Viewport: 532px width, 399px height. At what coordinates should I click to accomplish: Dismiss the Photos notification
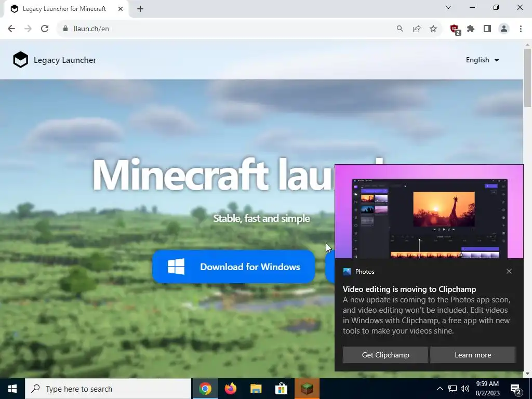(509, 271)
